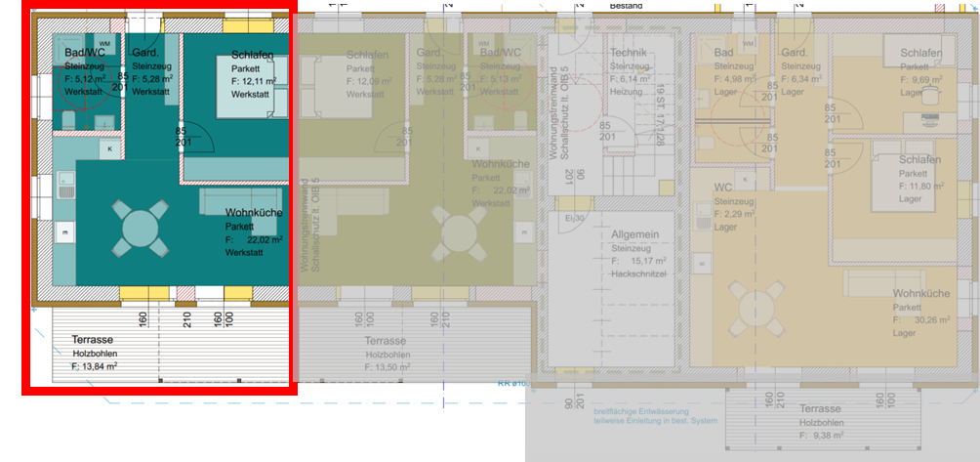Image resolution: width=980 pixels, height=462 pixels.
Task: Click the WM washing machine in teal Bad/WC
Action: pos(104,43)
